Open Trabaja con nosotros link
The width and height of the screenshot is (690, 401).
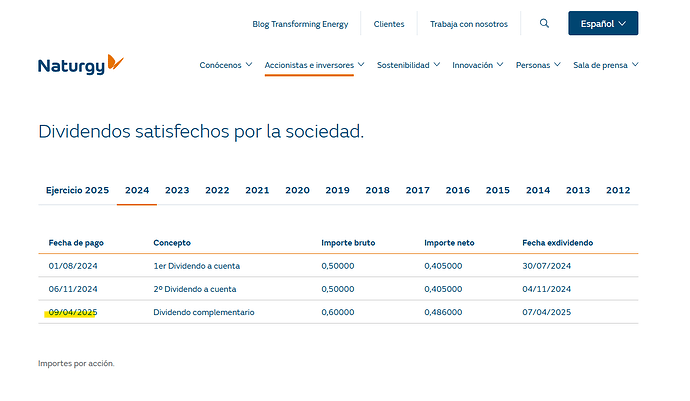tap(469, 24)
